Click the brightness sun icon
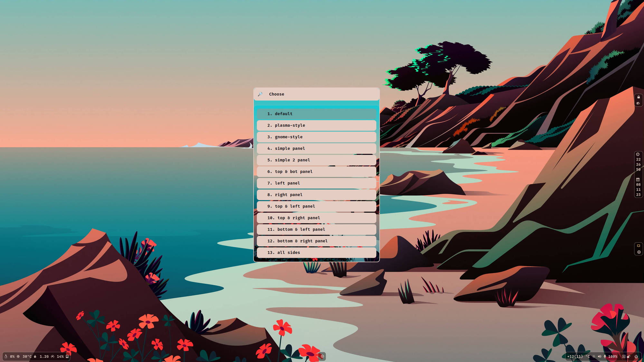This screenshot has height=362, width=644. point(594,357)
